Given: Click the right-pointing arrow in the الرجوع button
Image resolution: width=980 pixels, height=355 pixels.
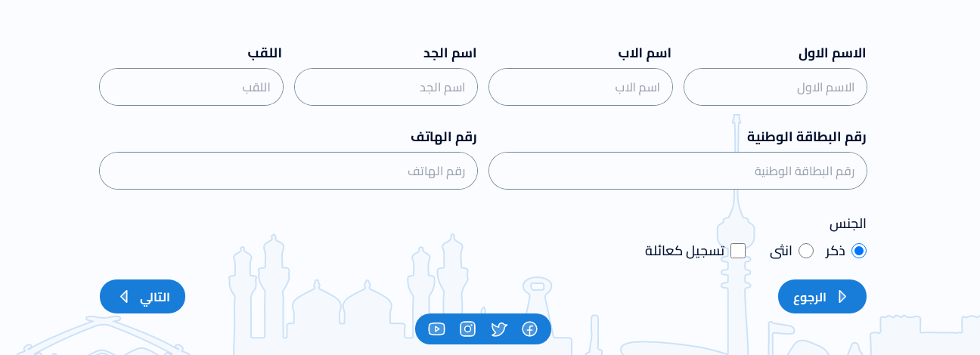Looking at the screenshot, I should click(x=842, y=297).
